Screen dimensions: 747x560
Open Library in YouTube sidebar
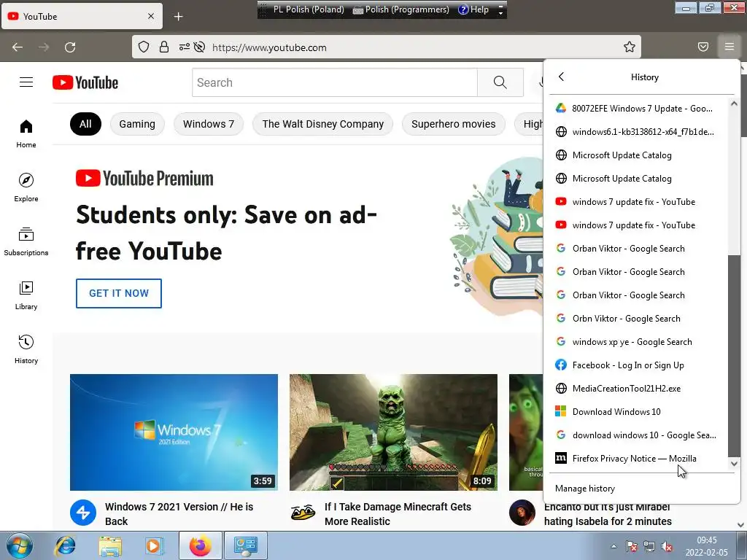(x=26, y=295)
